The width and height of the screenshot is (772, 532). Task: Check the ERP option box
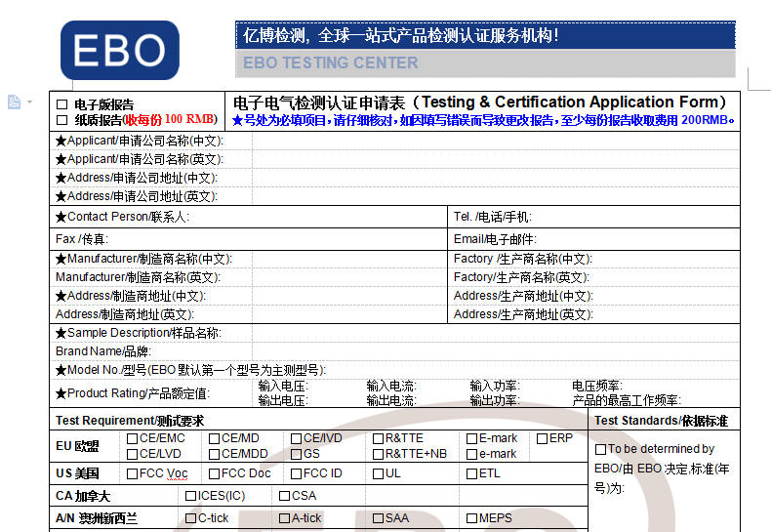coord(542,439)
